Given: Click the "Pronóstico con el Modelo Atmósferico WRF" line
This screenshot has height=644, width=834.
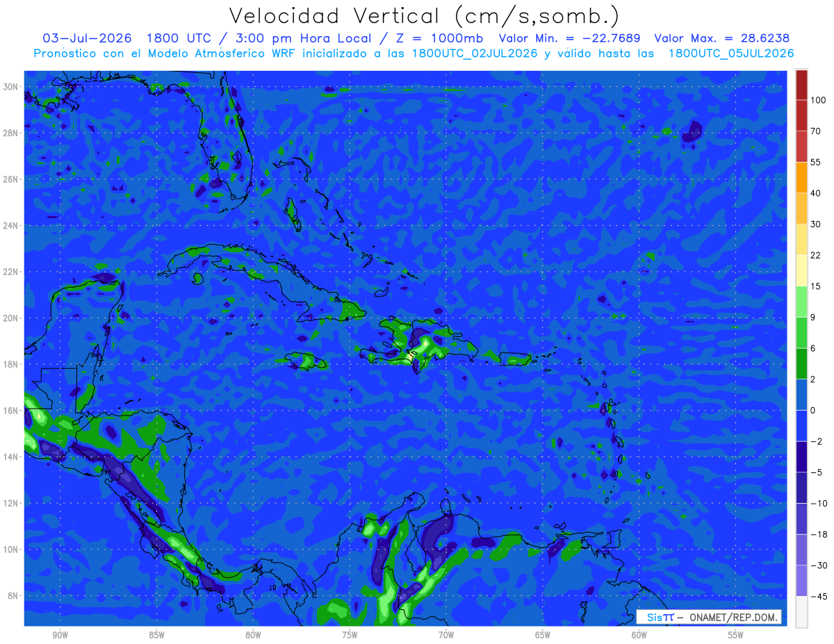Looking at the screenshot, I should [414, 53].
